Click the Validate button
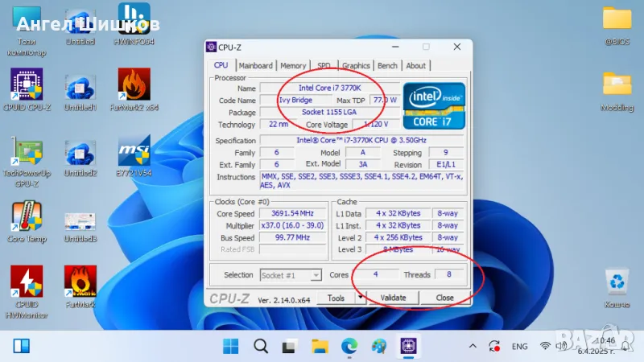Screen dimensions: 644x362 (393, 297)
